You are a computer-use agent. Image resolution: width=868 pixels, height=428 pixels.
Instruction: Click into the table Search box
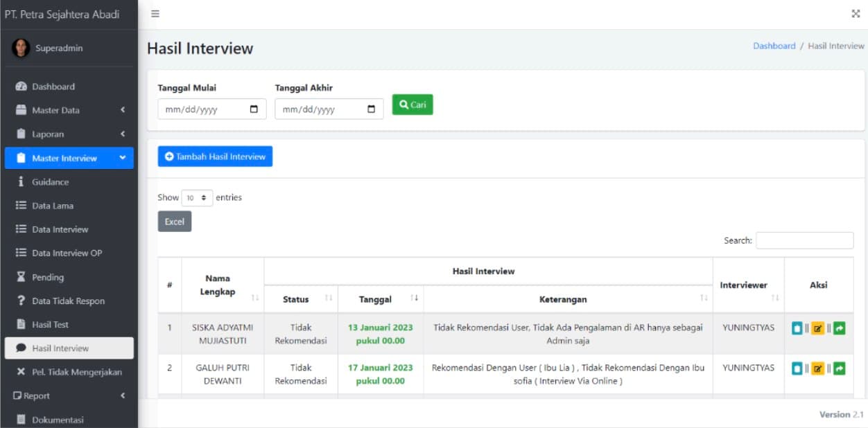pyautogui.click(x=805, y=240)
